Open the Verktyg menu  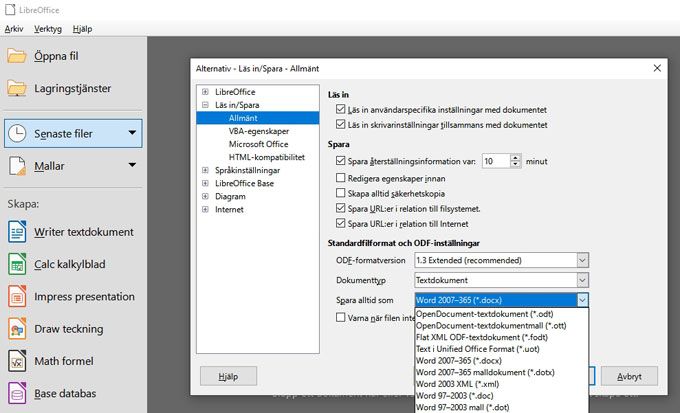[x=48, y=29]
